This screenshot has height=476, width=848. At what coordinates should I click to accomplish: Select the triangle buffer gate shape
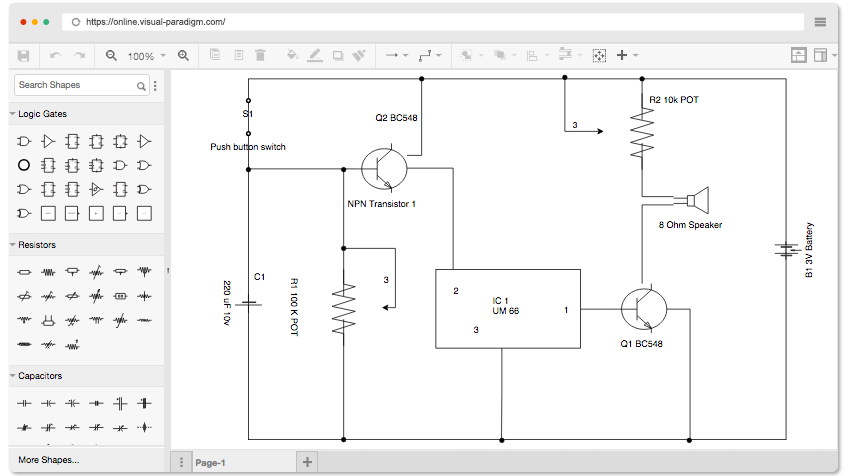[48, 142]
